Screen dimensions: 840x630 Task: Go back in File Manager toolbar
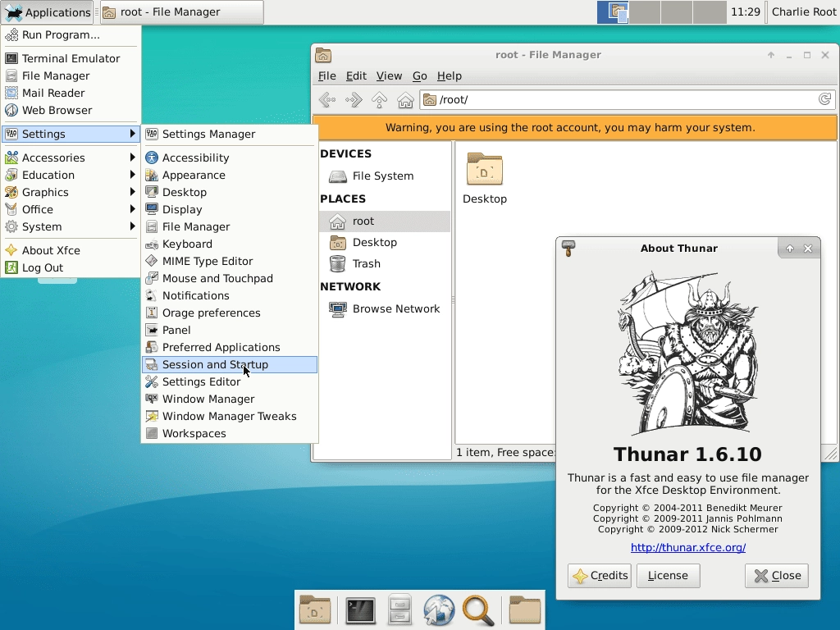pyautogui.click(x=327, y=99)
